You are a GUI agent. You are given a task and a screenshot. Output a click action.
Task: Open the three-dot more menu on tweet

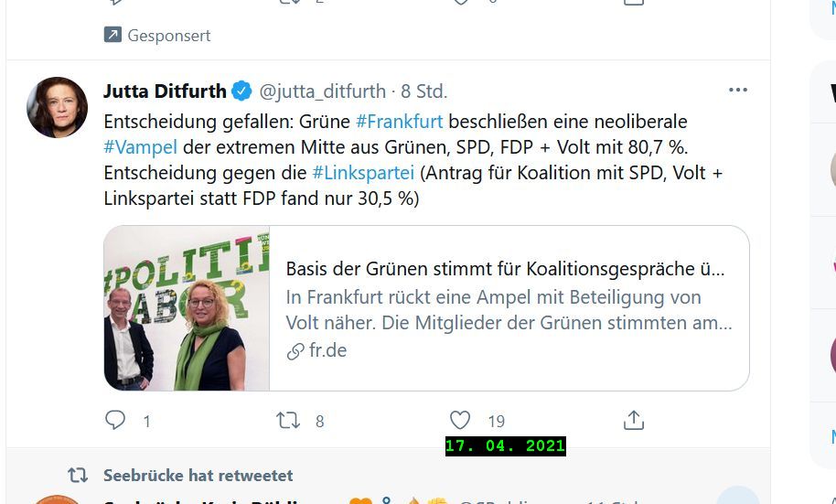[x=738, y=91]
